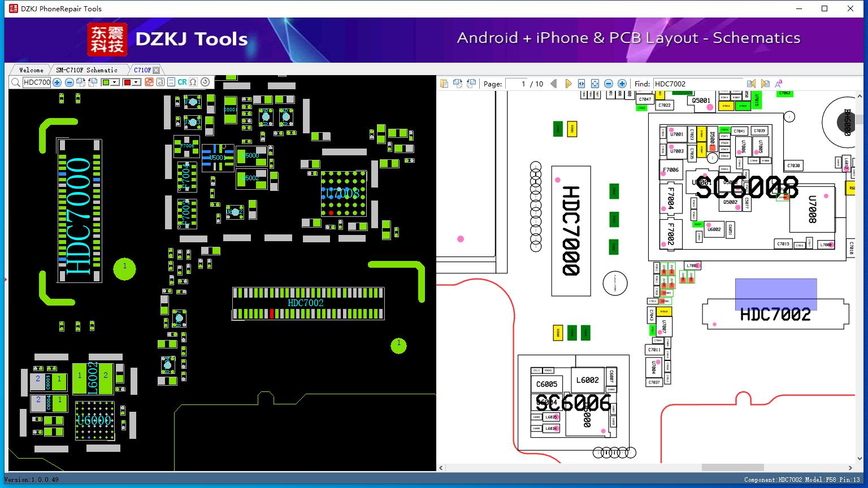
Task: Open the red color dropdown arrow
Action: [136, 82]
